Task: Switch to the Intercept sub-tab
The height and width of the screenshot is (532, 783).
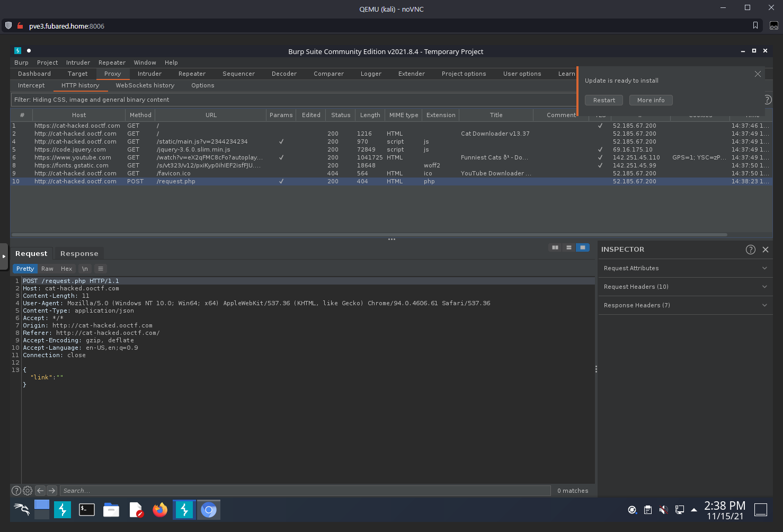Action: click(x=31, y=85)
